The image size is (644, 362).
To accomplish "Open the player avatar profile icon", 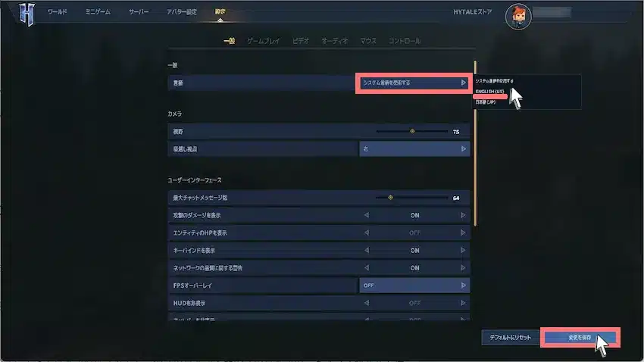I will 518,17.
